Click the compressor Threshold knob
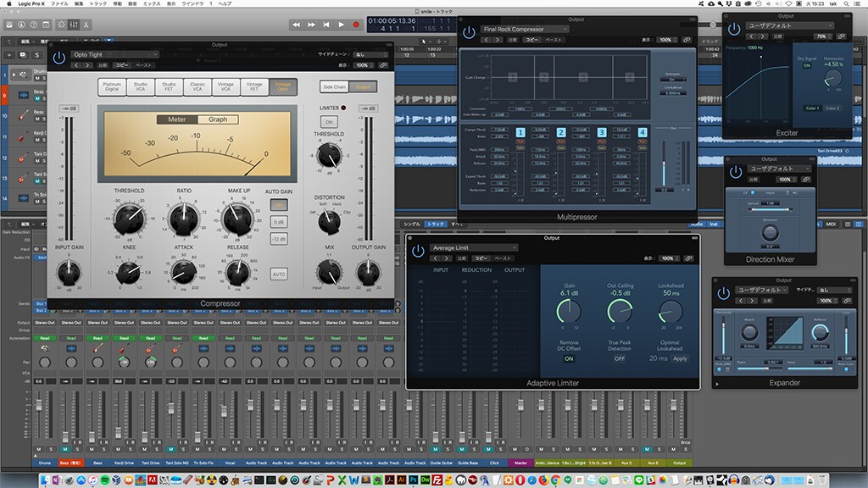Screen dimensions: 868x488 click(x=129, y=219)
